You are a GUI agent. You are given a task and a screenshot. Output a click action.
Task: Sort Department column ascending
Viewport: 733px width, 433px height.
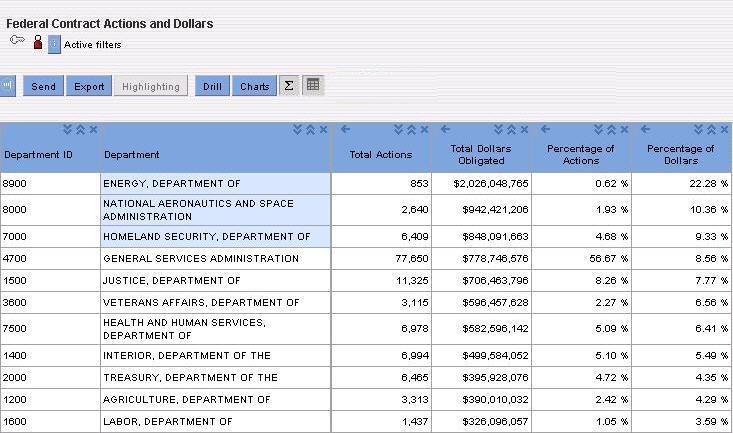[x=310, y=130]
